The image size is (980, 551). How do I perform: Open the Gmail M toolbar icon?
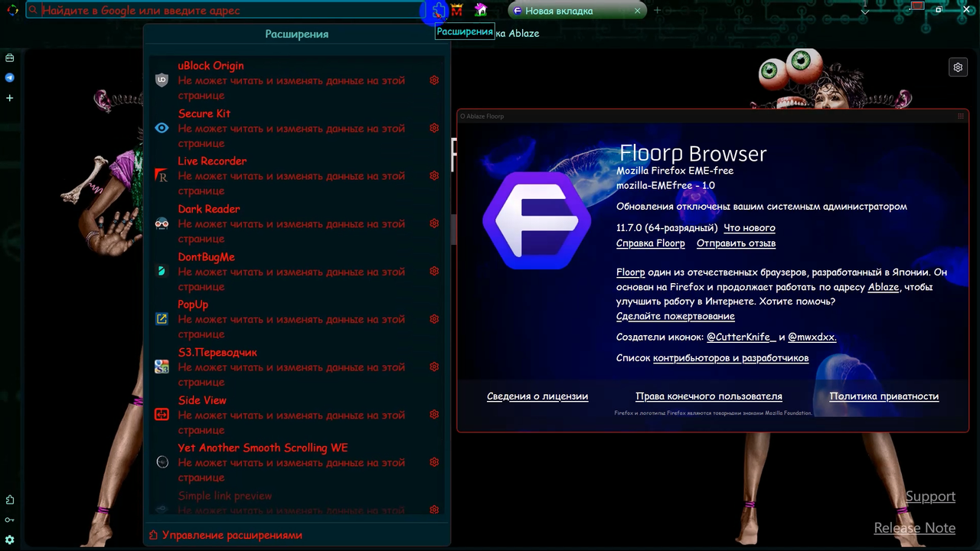click(457, 11)
